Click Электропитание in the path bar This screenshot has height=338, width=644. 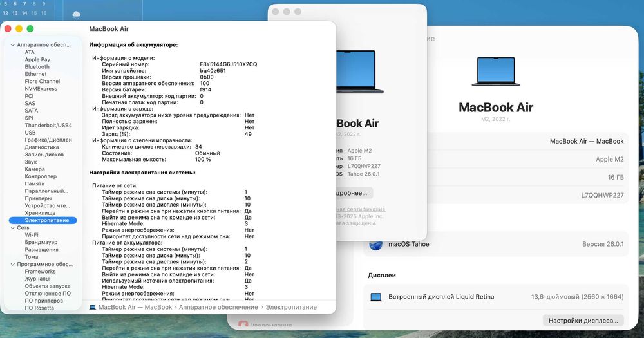tap(291, 308)
